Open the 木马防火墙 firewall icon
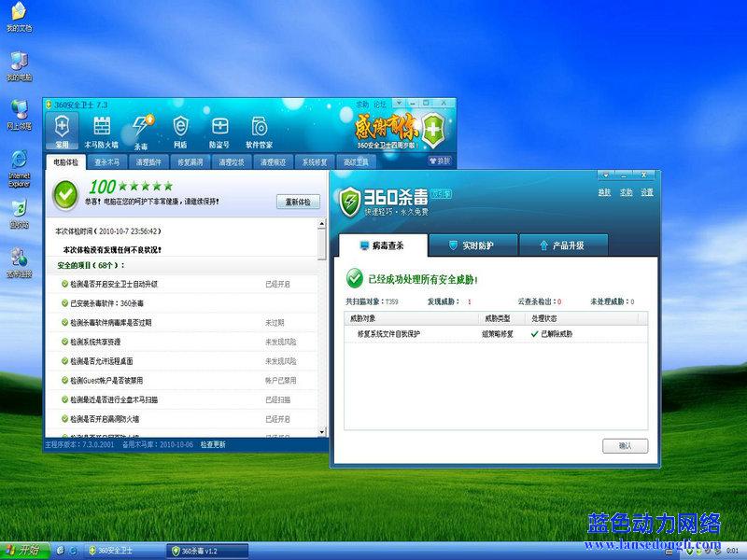 tap(102, 131)
